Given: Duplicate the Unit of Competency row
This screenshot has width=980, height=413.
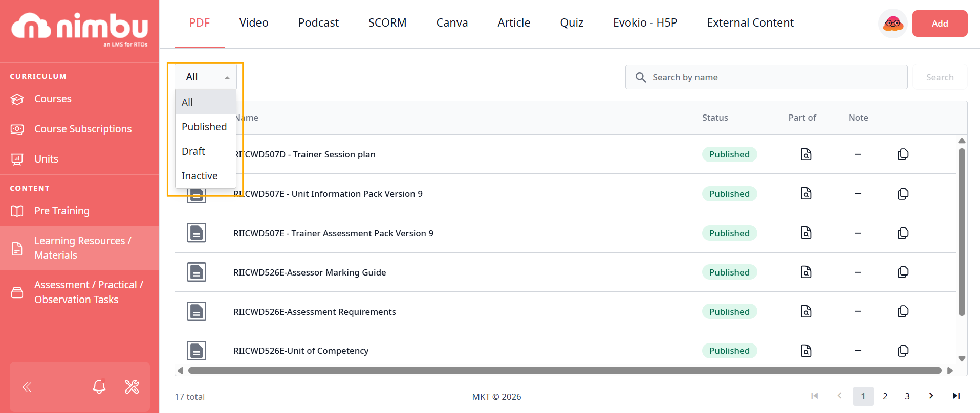Looking at the screenshot, I should [x=903, y=351].
